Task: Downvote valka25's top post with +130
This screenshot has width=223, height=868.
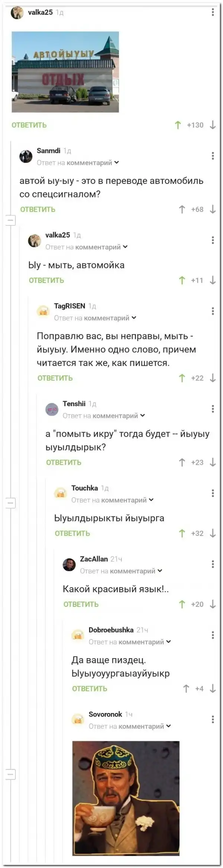Action: pos(213,125)
